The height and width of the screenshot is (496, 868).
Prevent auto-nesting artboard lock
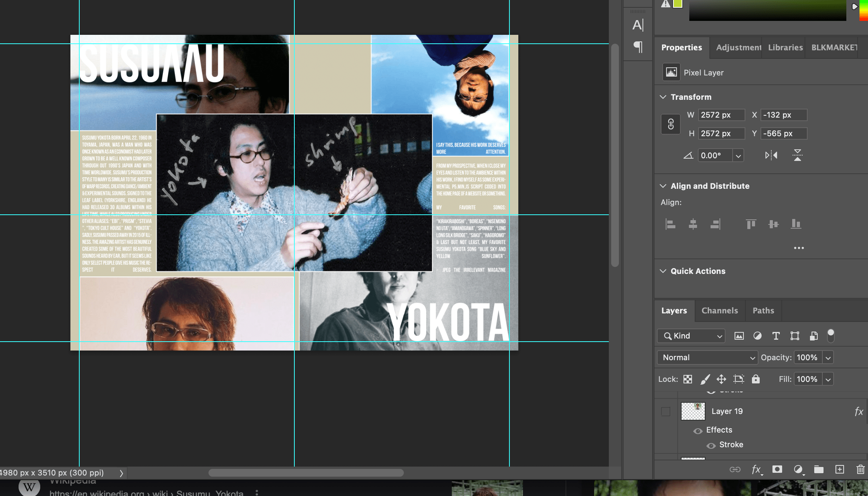pos(738,379)
